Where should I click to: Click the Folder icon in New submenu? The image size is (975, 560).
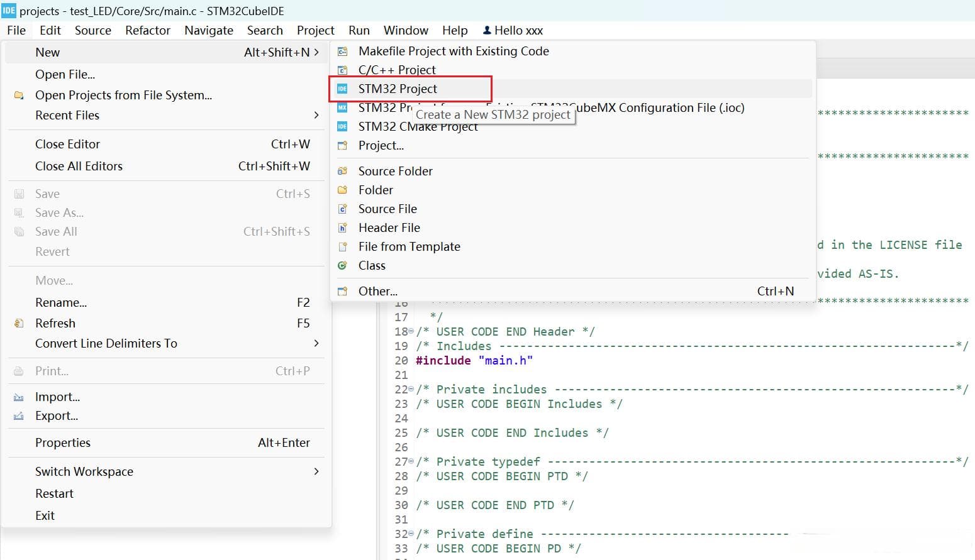pos(342,190)
